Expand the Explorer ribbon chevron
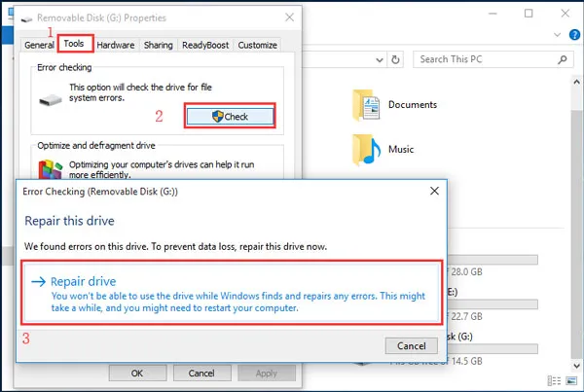Viewport: 584px width, 392px height. click(x=557, y=35)
